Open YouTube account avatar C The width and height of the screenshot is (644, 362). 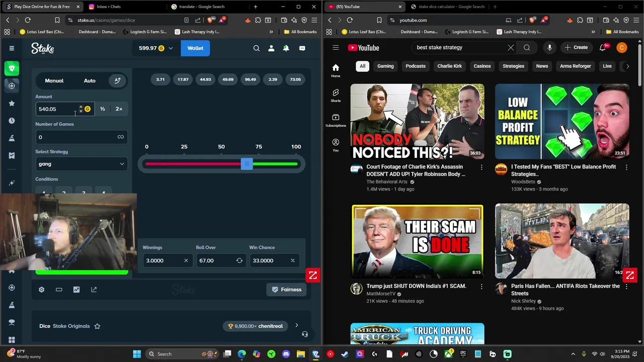[x=622, y=48]
